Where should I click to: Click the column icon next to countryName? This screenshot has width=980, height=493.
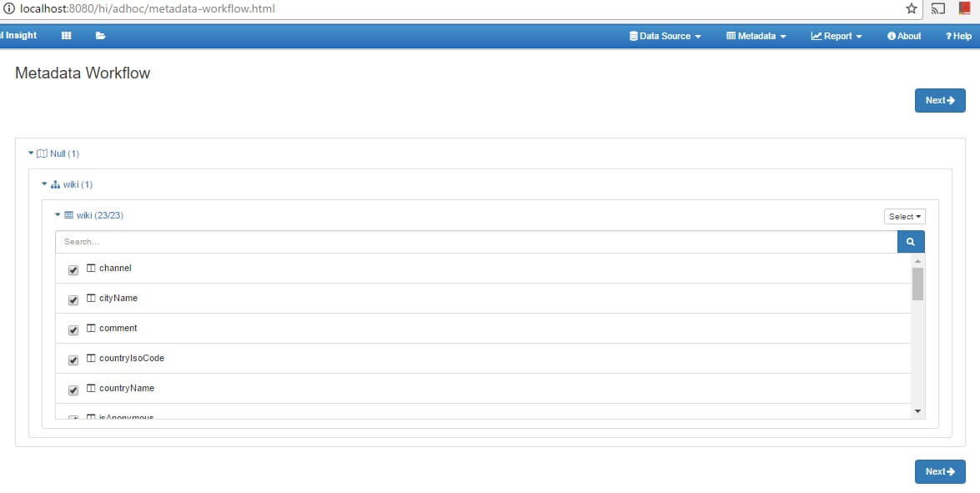click(x=91, y=388)
